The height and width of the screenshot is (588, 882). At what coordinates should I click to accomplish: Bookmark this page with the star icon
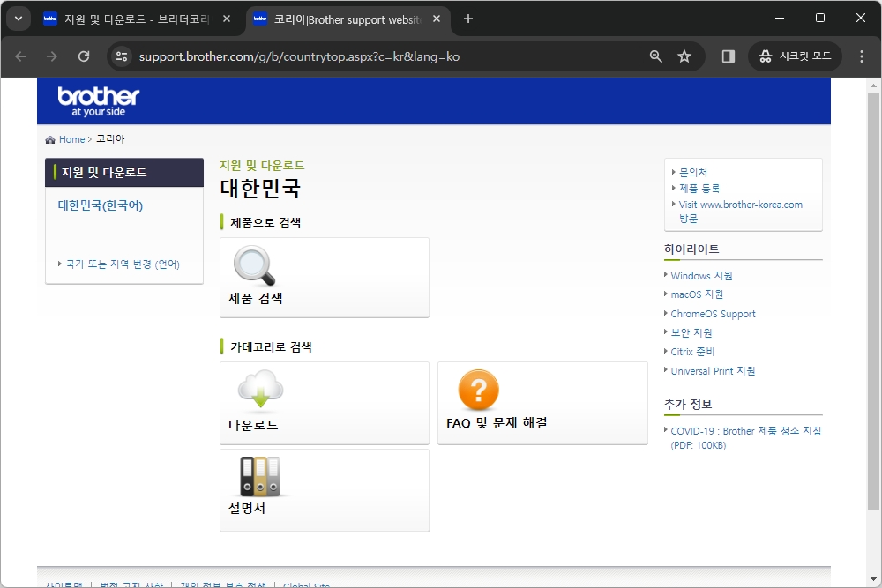click(x=684, y=56)
